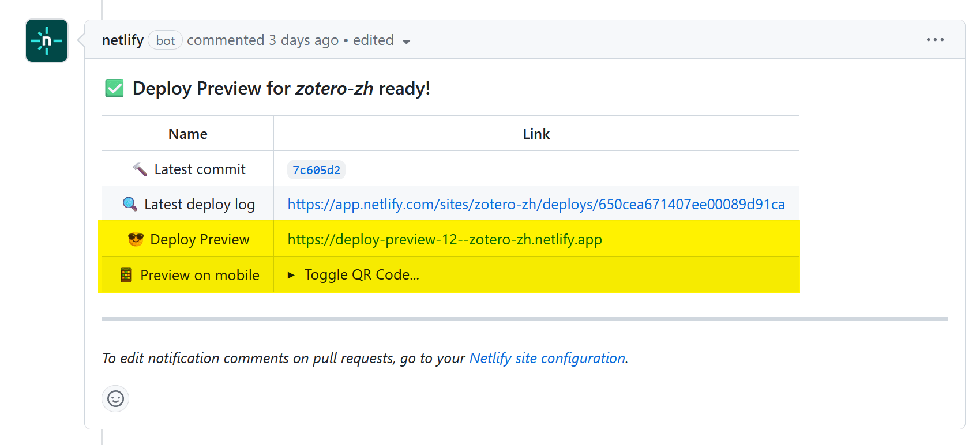The width and height of the screenshot is (980, 445).
Task: Open the app.netlify.com deploy log URL
Action: [x=536, y=205]
